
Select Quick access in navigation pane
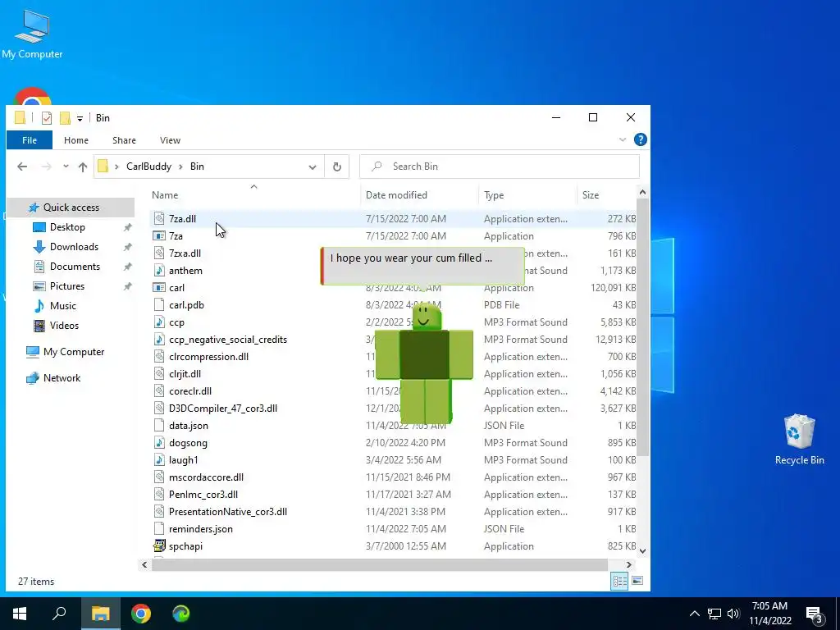(x=71, y=208)
